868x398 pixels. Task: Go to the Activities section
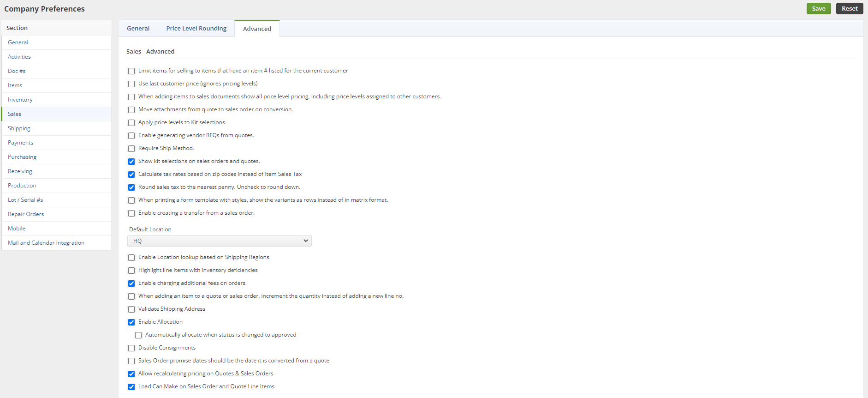click(56, 57)
